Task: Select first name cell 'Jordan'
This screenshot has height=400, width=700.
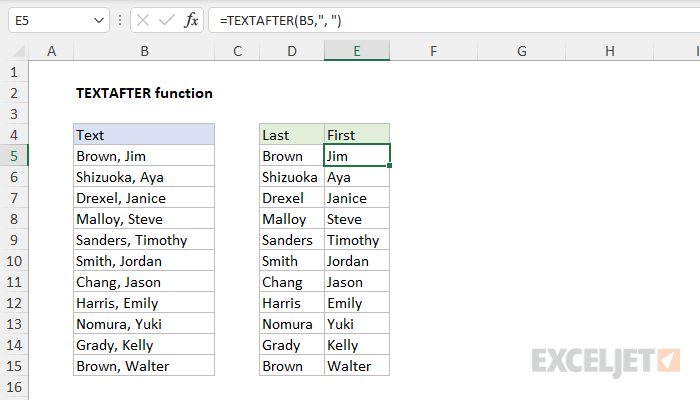Action: [357, 261]
